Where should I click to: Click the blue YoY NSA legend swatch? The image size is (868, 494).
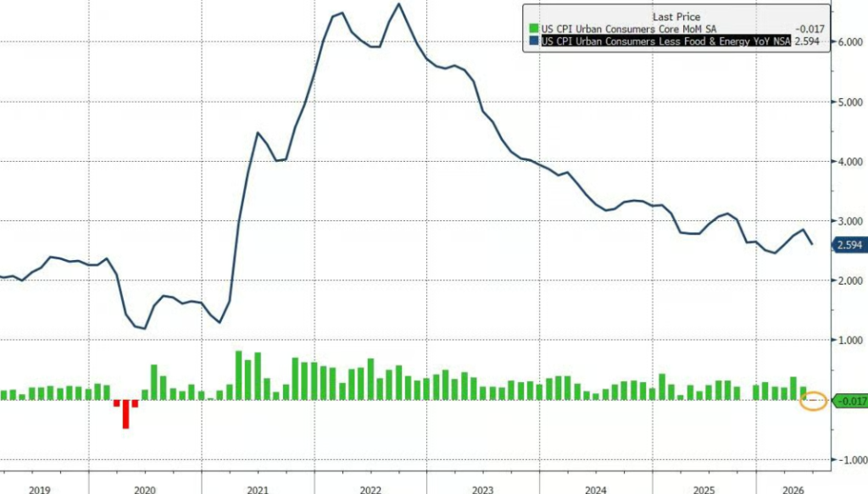pos(534,41)
